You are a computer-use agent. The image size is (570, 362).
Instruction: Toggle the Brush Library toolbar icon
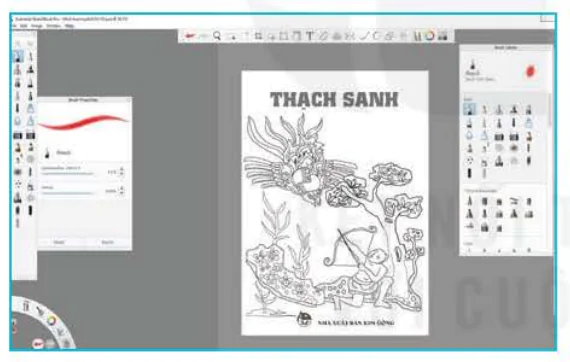click(x=417, y=36)
